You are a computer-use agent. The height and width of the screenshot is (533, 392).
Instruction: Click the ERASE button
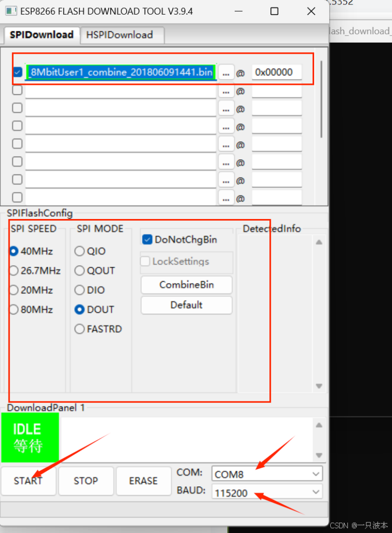pyautogui.click(x=143, y=481)
